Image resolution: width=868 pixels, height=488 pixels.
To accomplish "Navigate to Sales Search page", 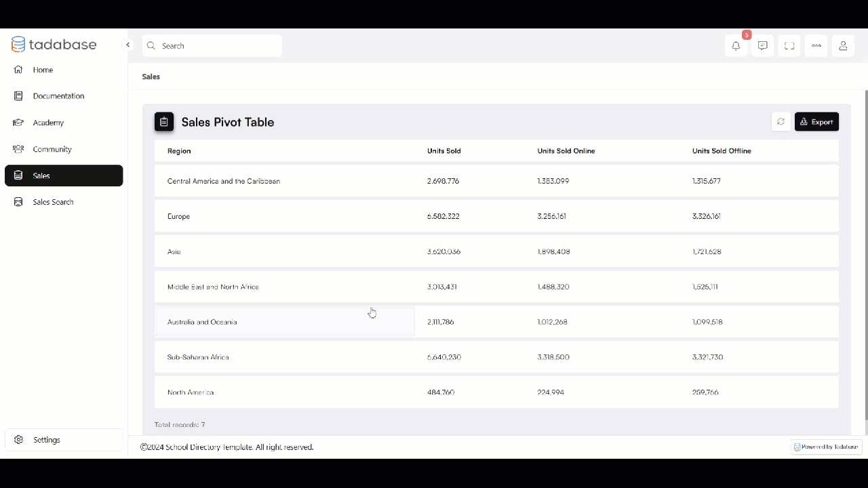I will [53, 202].
